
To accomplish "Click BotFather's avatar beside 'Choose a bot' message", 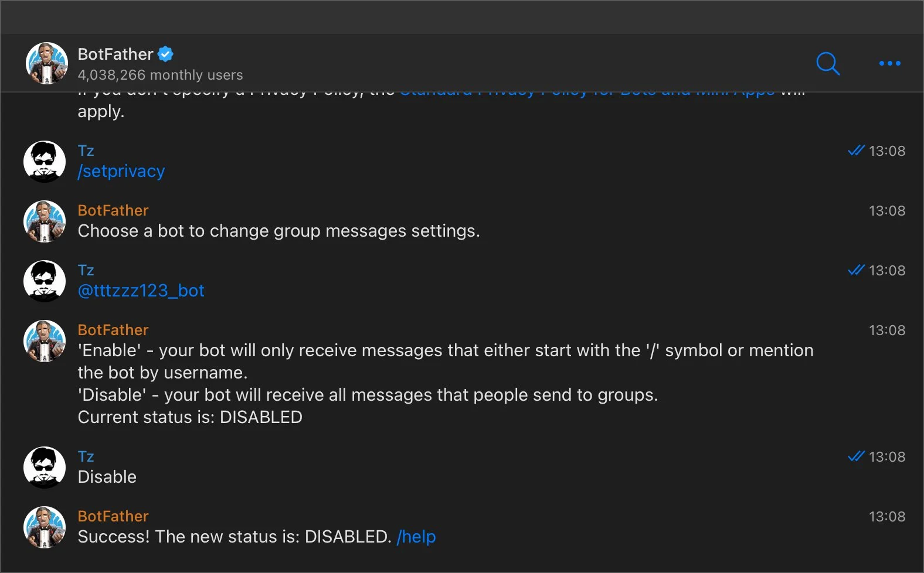I will point(45,221).
